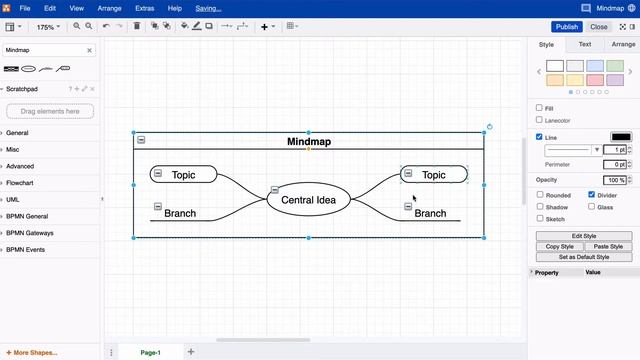Screen dimensions: 640x360
Task: Collapse the right Branch node
Action: coord(408,207)
